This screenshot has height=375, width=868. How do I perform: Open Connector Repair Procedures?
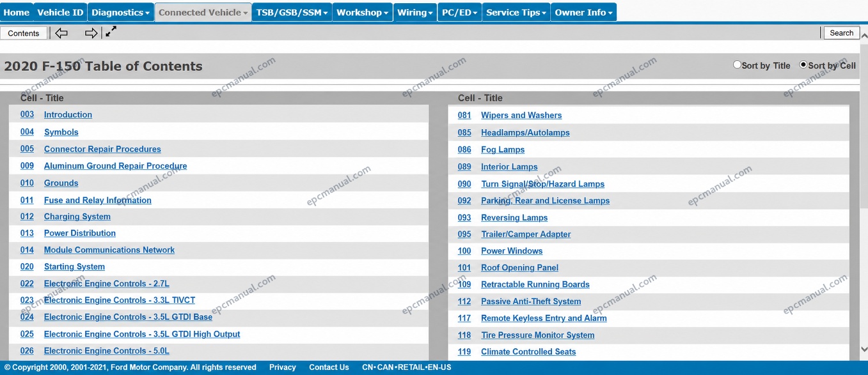[x=102, y=149]
